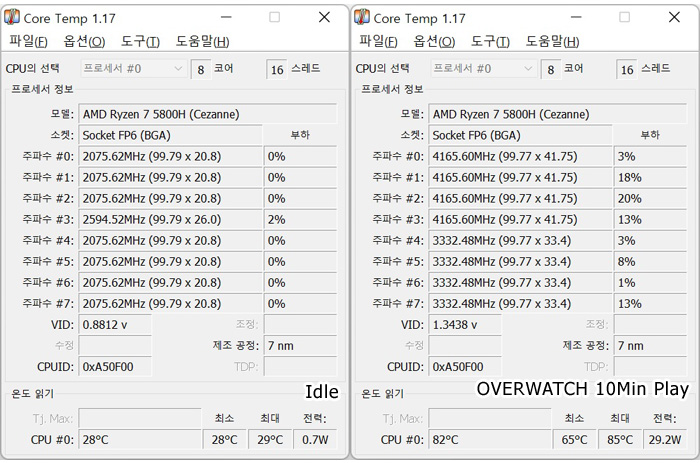The width and height of the screenshot is (700, 463).
Task: Close the right (Overwatch) Core Temp window
Action: tap(673, 17)
